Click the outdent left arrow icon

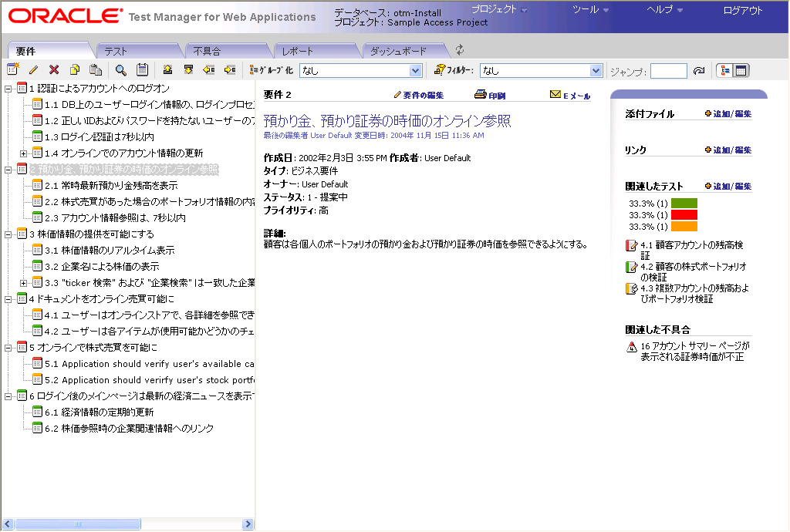coord(208,69)
